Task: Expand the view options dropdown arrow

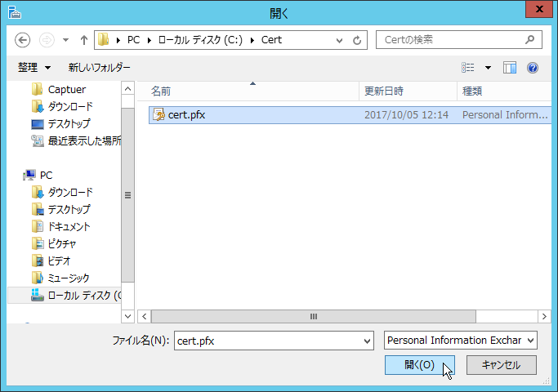Action: point(489,68)
